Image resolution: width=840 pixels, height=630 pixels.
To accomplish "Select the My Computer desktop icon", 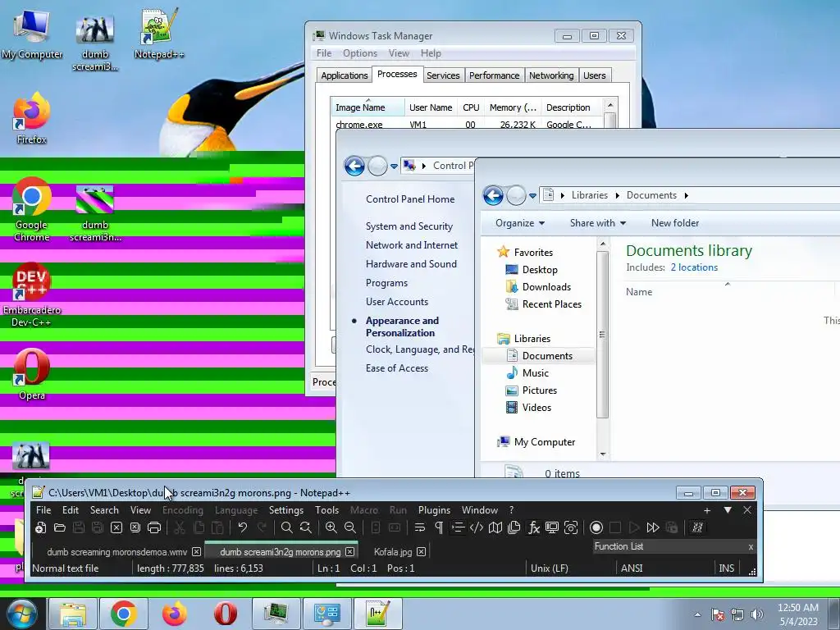I will click(32, 34).
